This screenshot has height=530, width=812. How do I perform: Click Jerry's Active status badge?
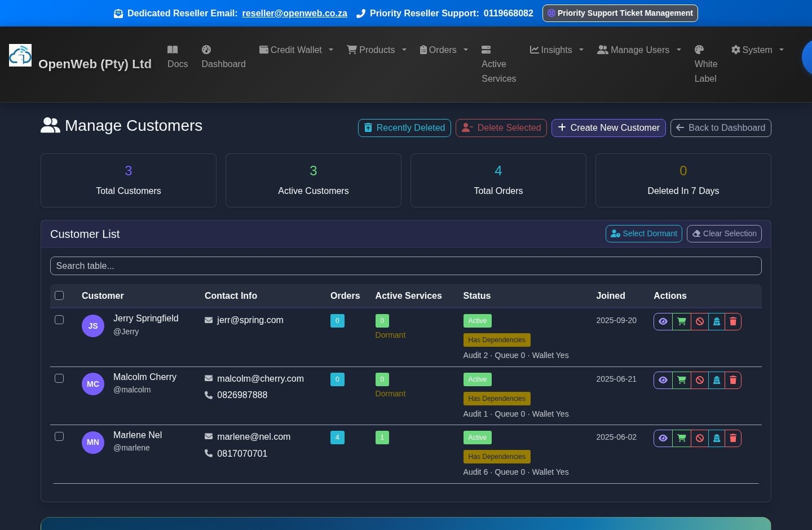pos(478,321)
